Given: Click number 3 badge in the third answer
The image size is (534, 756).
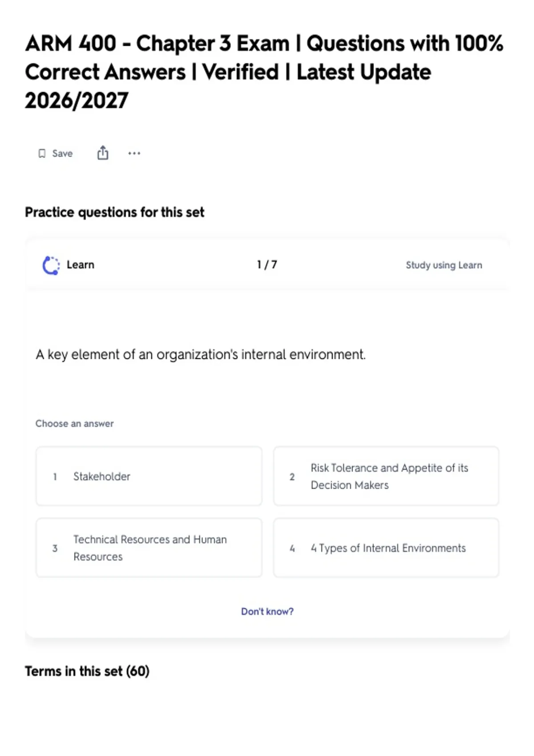Looking at the screenshot, I should tap(55, 548).
